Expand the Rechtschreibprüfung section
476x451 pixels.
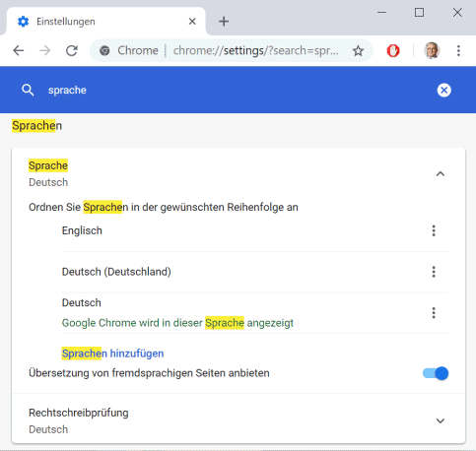click(441, 420)
